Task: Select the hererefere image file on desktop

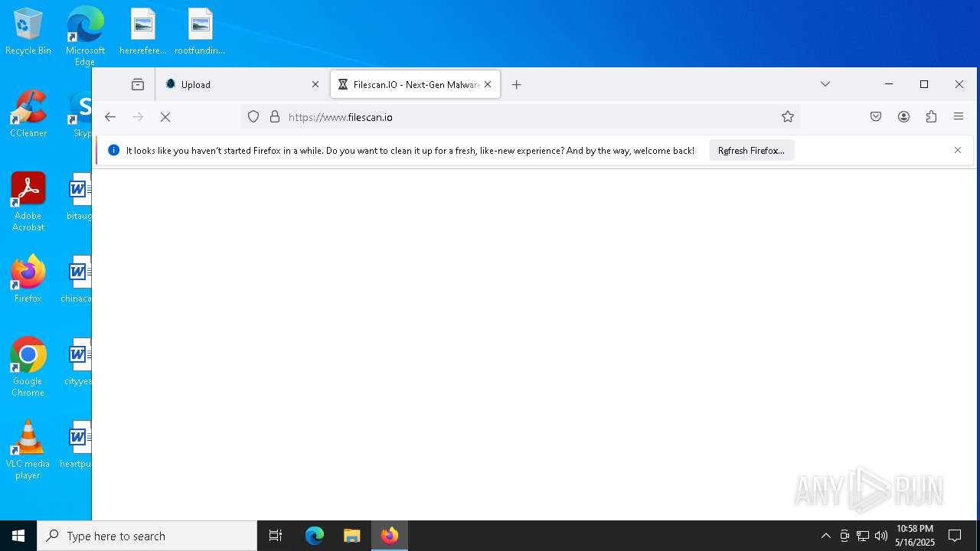Action: pyautogui.click(x=143, y=32)
